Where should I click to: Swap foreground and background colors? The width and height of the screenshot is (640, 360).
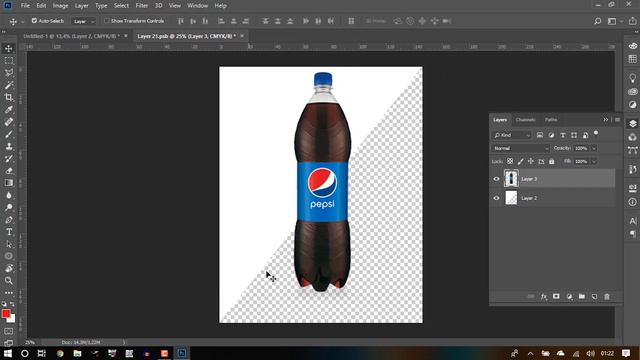coord(13,304)
